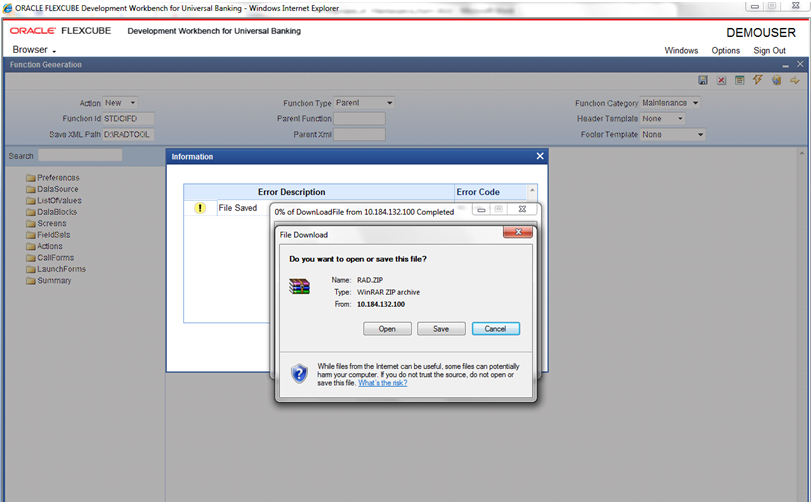Minimize the Function Generation window
811x502 pixels.
786,65
